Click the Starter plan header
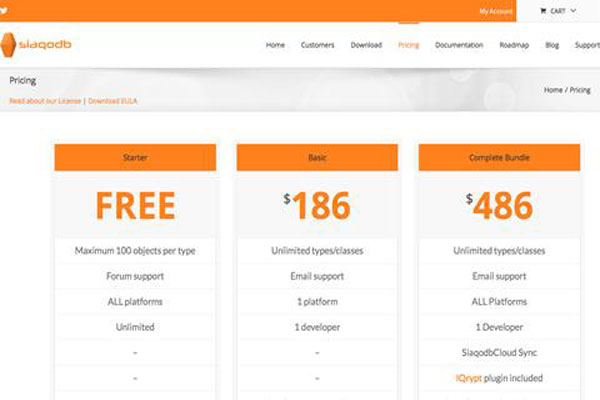The width and height of the screenshot is (600, 400). (x=135, y=158)
